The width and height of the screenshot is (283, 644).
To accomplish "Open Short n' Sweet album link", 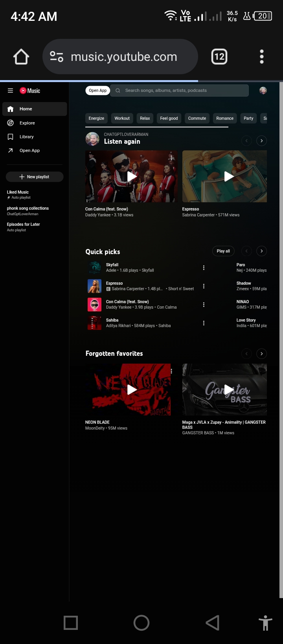I will (x=181, y=289).
